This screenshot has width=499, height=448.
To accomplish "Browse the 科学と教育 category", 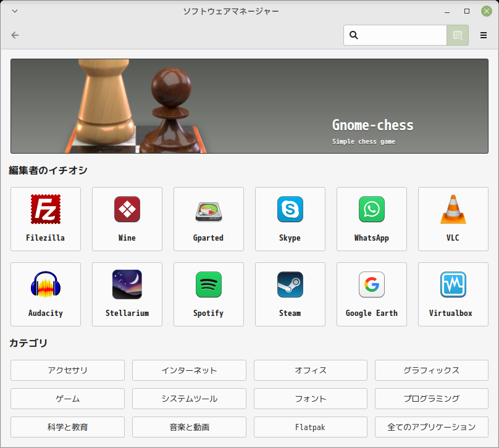I will 67,427.
